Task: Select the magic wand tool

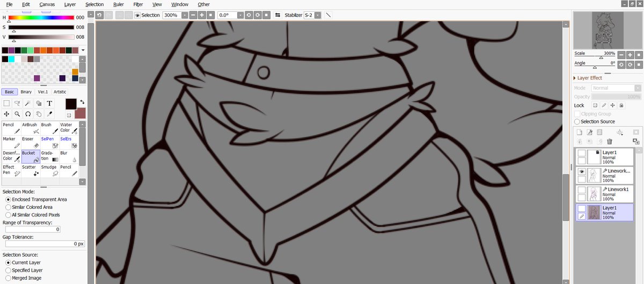Action: pos(28,103)
